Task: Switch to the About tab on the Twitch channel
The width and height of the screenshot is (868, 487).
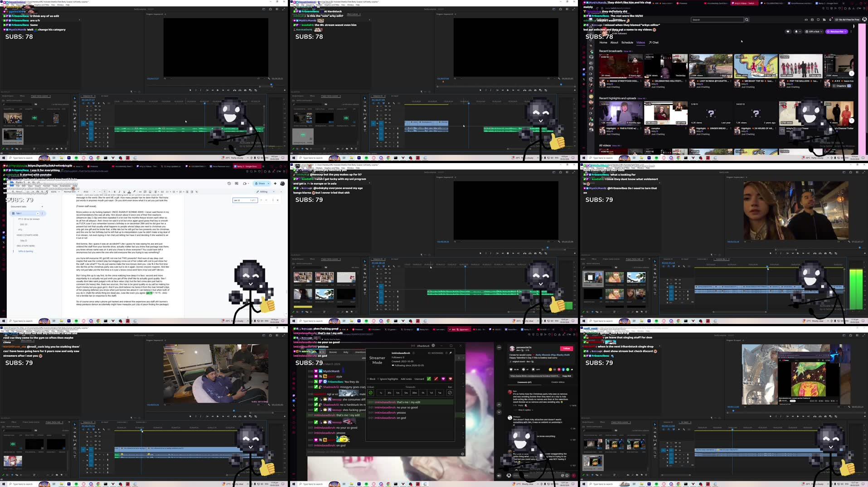Action: [x=614, y=43]
